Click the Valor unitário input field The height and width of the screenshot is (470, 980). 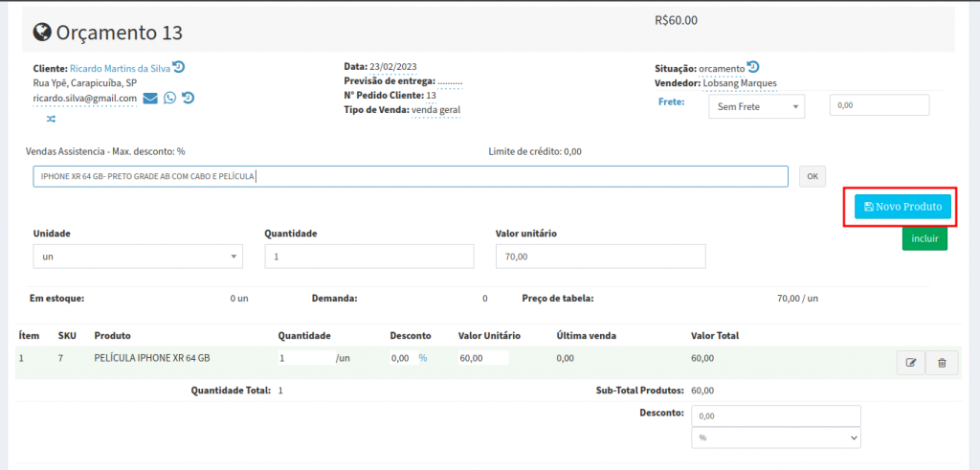pos(600,257)
